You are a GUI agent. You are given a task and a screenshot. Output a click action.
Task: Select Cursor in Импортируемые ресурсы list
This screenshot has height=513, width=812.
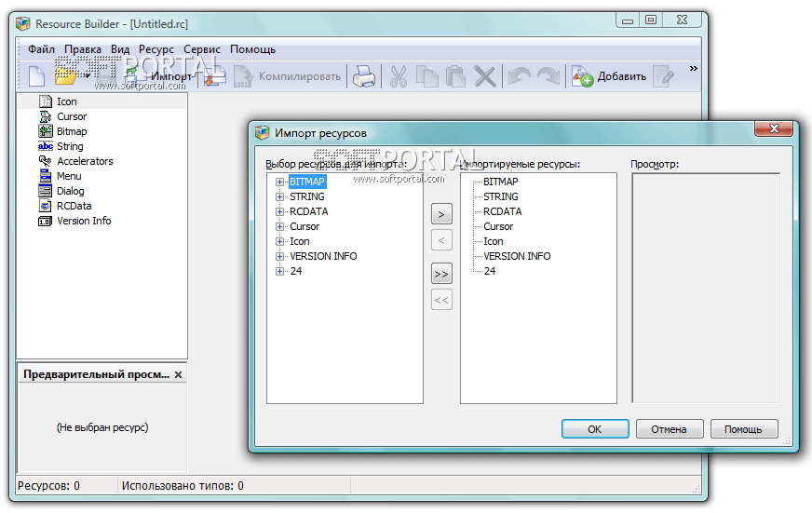tap(498, 227)
